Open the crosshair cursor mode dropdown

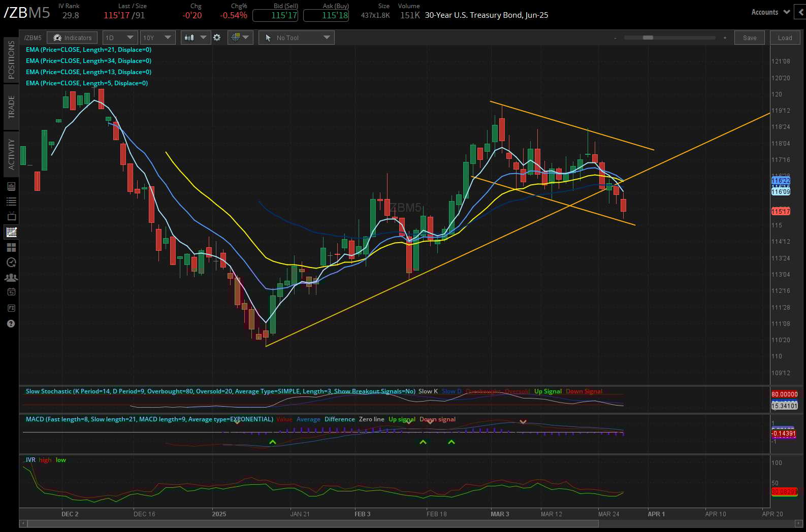click(240, 38)
